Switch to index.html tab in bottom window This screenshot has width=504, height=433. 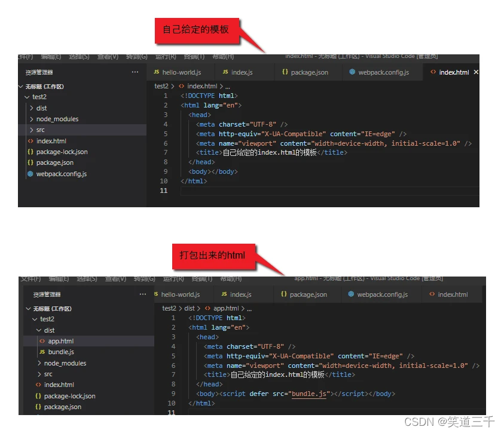[x=453, y=294]
